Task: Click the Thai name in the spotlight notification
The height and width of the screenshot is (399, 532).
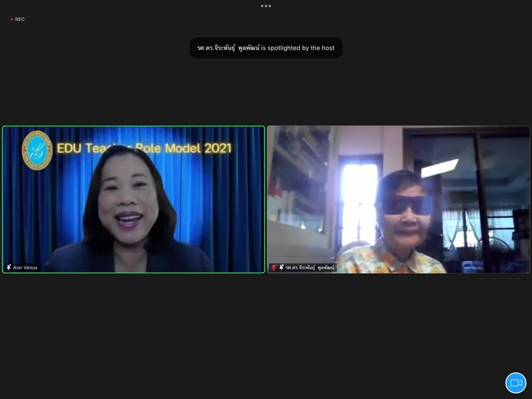Action: (227, 48)
